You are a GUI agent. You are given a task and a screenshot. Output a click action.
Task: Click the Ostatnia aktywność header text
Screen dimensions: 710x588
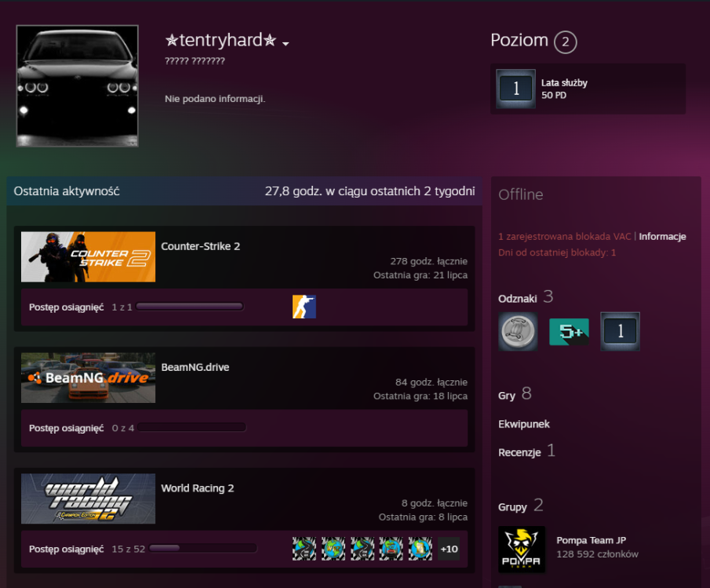(x=67, y=191)
